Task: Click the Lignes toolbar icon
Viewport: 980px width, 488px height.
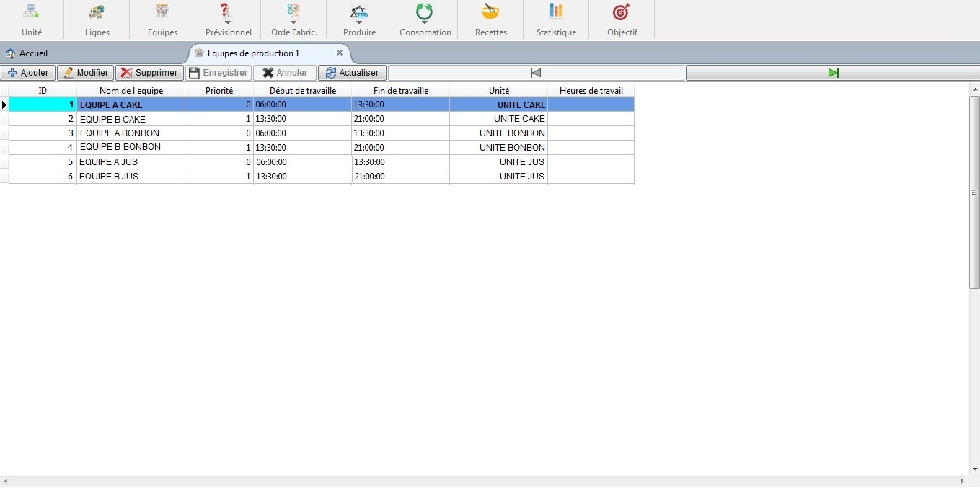Action: 97,12
